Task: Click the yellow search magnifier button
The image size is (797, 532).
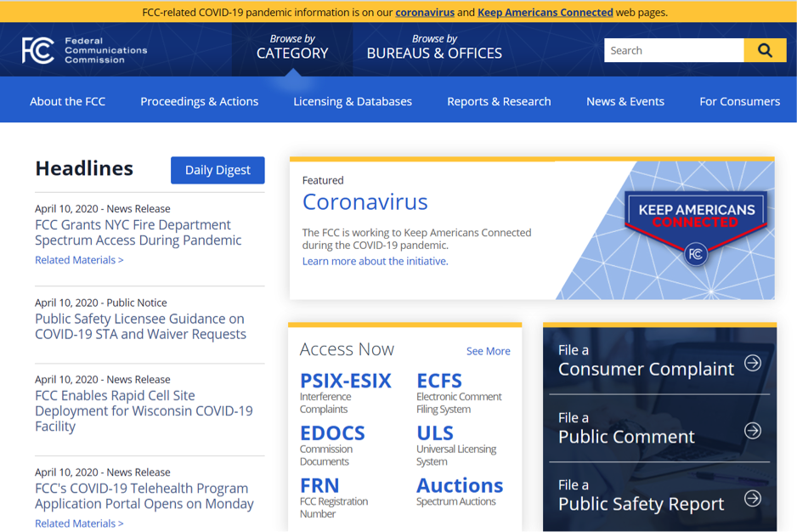Action: [765, 50]
